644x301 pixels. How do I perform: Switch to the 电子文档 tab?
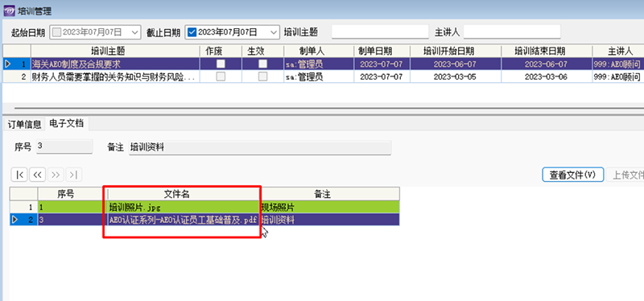[66, 124]
